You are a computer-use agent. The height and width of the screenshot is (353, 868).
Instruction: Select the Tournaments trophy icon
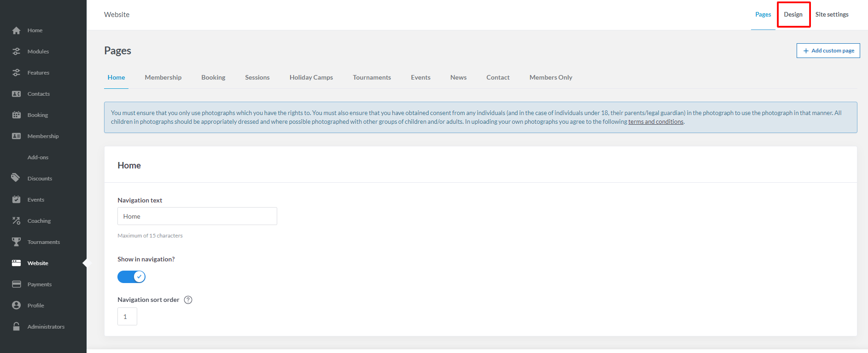pyautogui.click(x=17, y=242)
